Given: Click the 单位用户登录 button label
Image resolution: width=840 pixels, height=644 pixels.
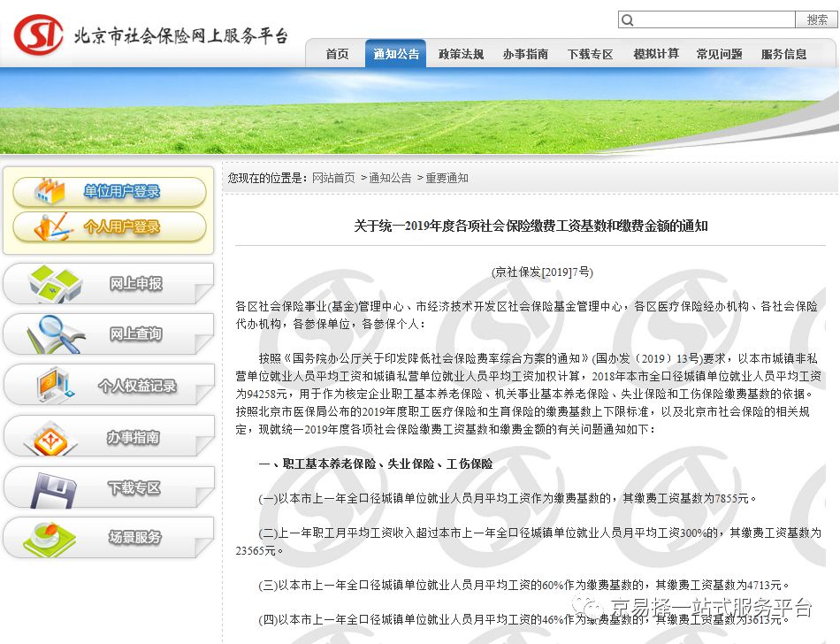Looking at the screenshot, I should click(122, 191).
